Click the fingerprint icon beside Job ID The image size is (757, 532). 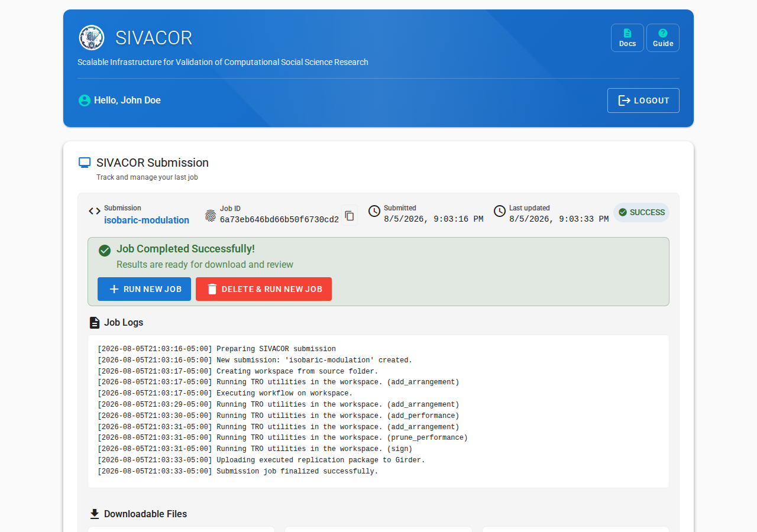211,216
